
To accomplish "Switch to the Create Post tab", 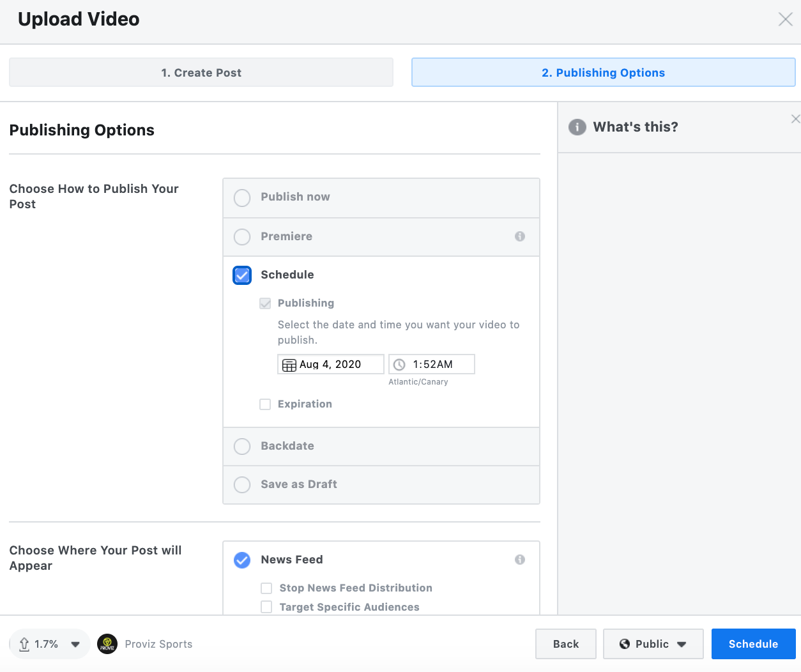I will coord(201,73).
